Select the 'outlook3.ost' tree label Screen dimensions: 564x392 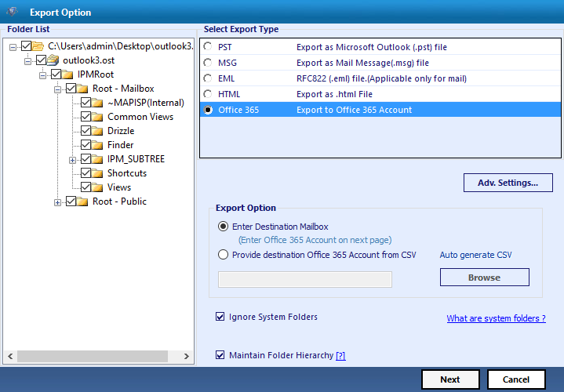(89, 60)
